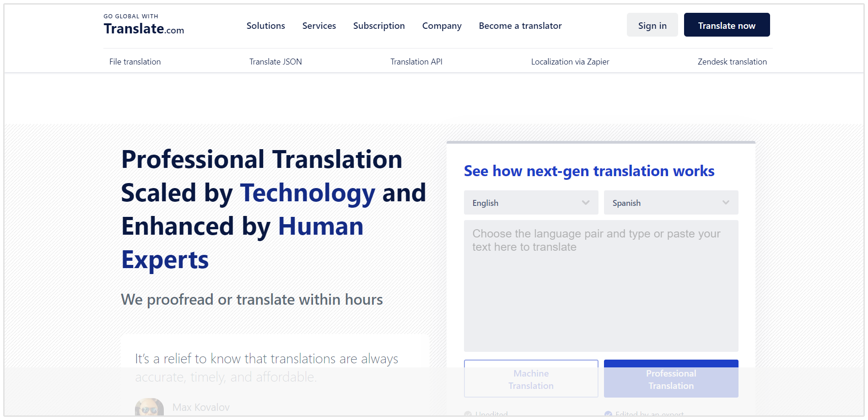Open the Translation API page
Viewport: 868px width, 420px height.
coord(416,61)
